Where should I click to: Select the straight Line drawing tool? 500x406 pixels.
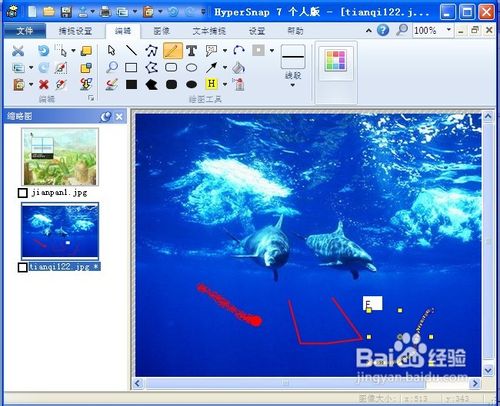131,51
